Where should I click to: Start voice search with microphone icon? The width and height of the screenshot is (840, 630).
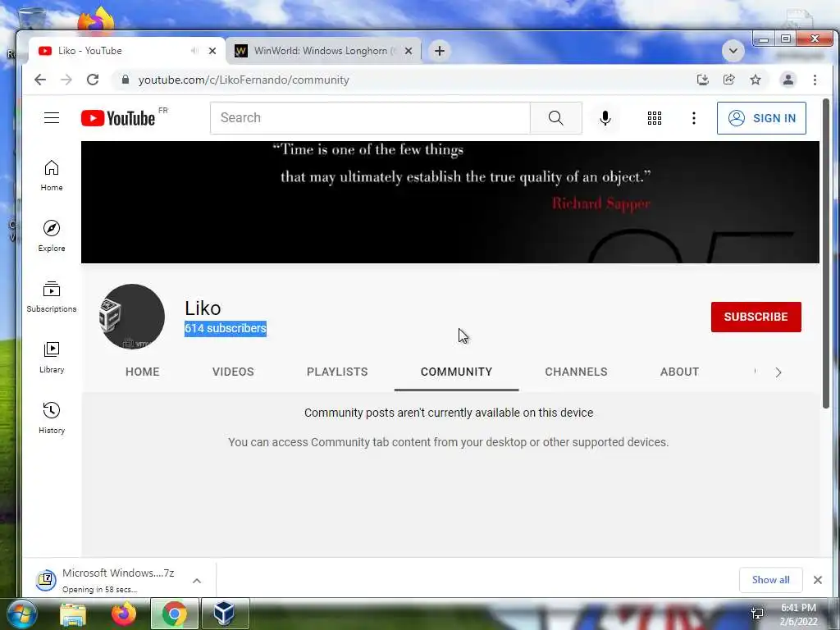(605, 118)
